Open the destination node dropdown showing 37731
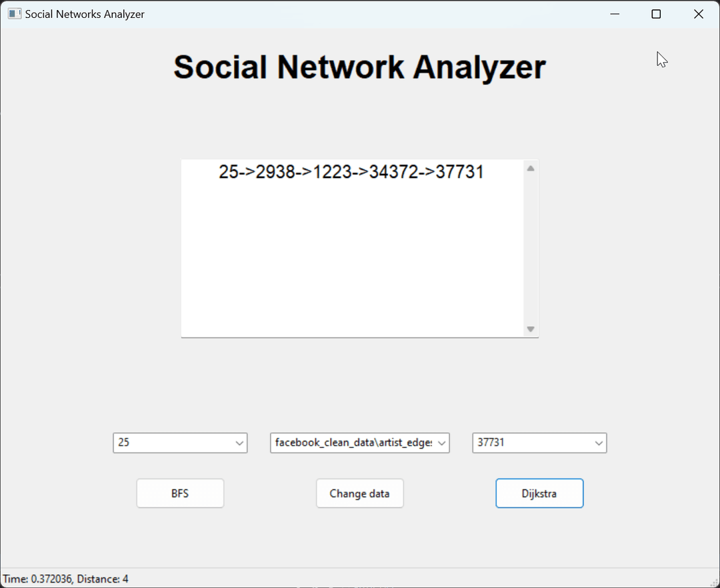Image resolution: width=720 pixels, height=588 pixels. point(539,443)
